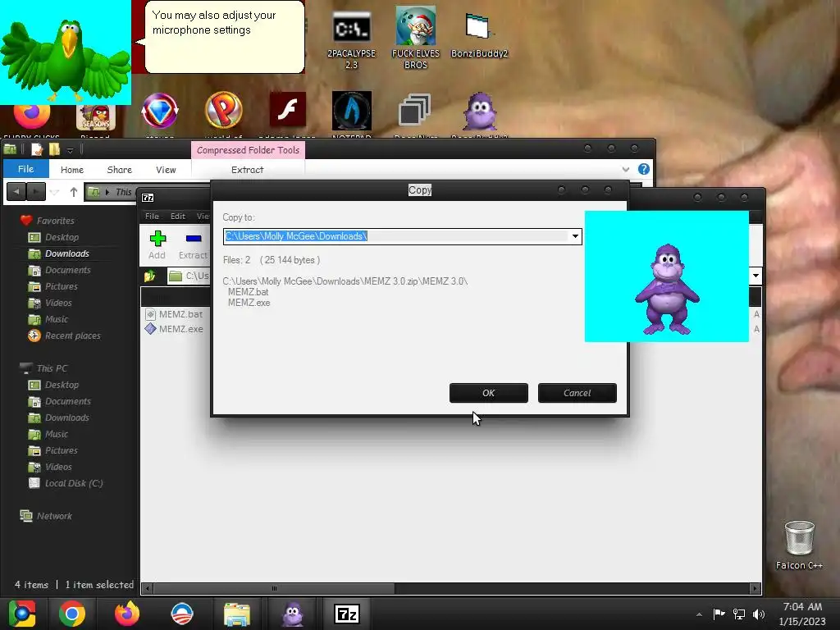840x630 pixels.
Task: Open Explorer File tab
Action: [25, 169]
